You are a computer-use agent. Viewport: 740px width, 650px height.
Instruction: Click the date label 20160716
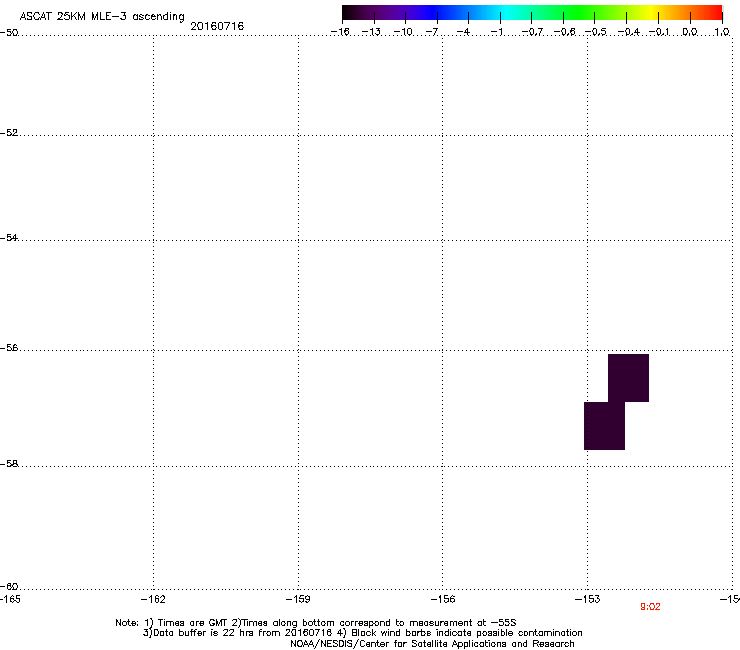[217, 26]
